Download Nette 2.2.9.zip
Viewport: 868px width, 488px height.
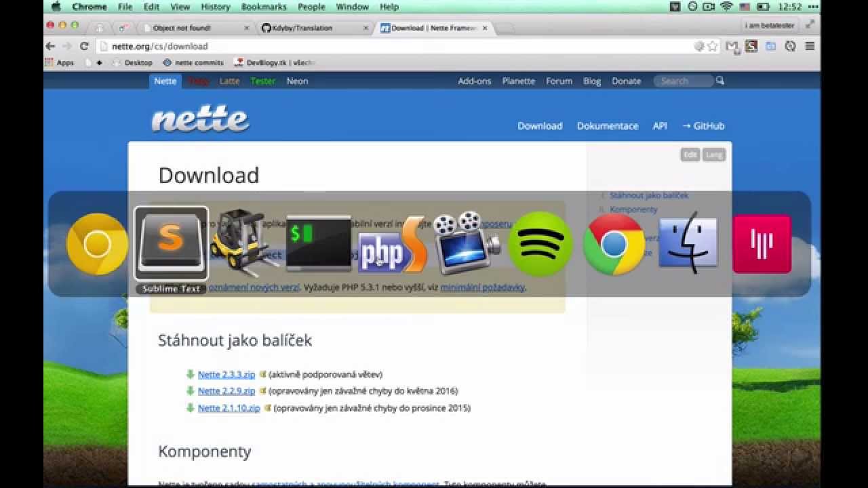(226, 391)
